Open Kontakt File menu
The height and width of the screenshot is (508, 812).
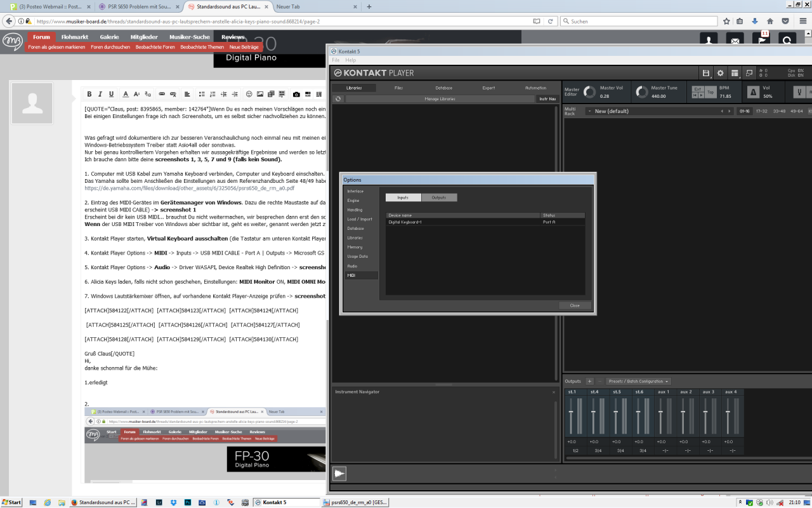pyautogui.click(x=336, y=60)
